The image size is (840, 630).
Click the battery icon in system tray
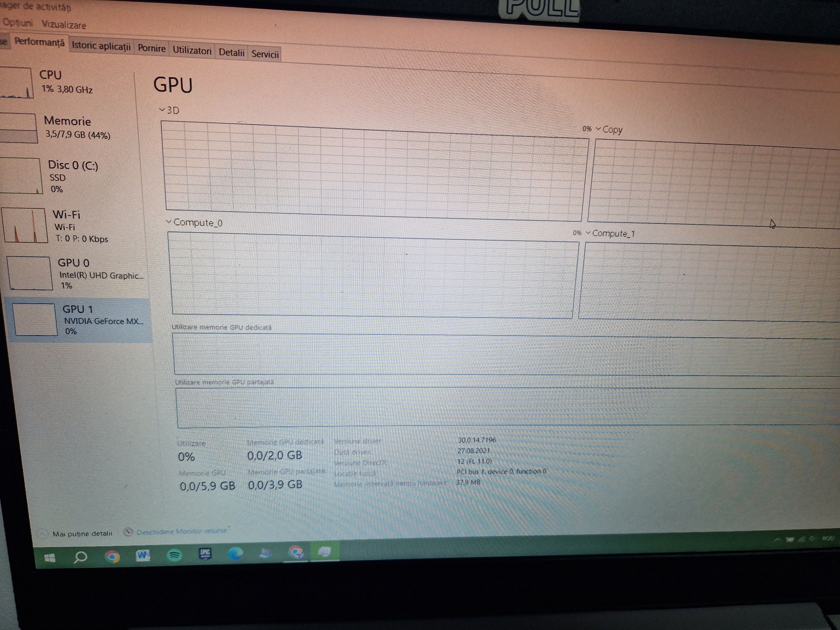click(x=790, y=539)
